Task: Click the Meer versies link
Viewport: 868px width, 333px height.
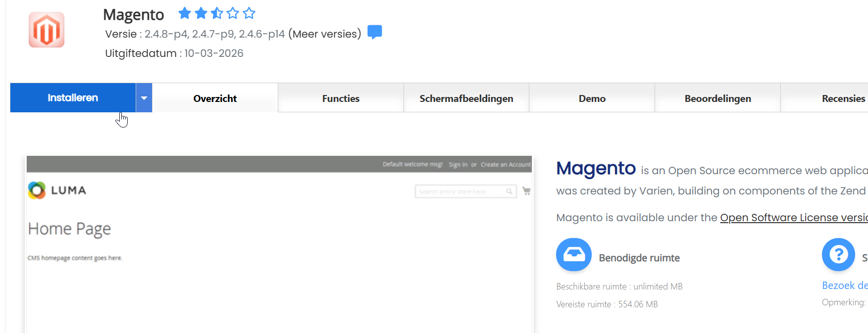Action: pos(325,34)
